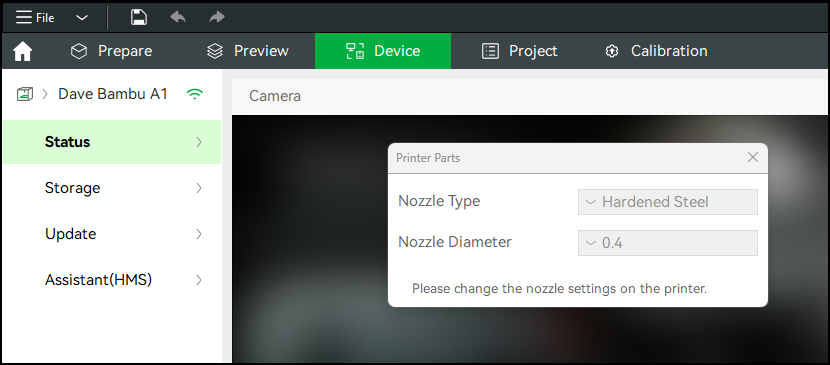The height and width of the screenshot is (365, 830).
Task: Click the green Wi-Fi signal icon
Action: click(x=195, y=94)
